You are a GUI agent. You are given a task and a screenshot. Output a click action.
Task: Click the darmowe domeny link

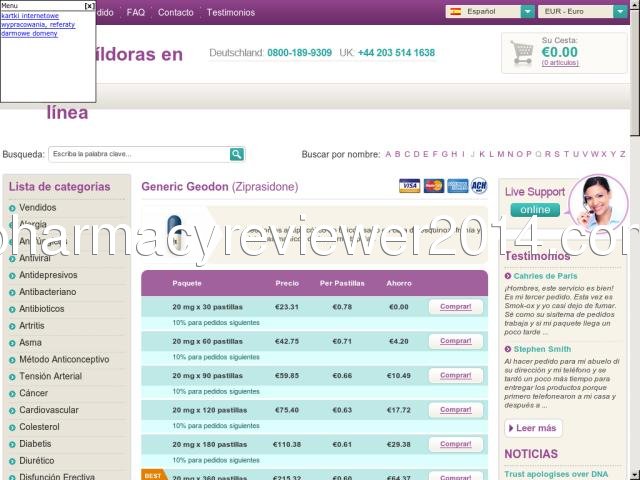click(x=29, y=33)
